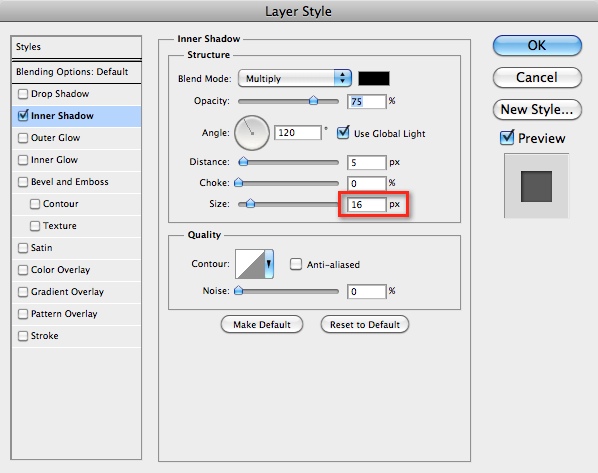The height and width of the screenshot is (473, 598).
Task: Click the Size value field showing 16
Action: tap(367, 204)
